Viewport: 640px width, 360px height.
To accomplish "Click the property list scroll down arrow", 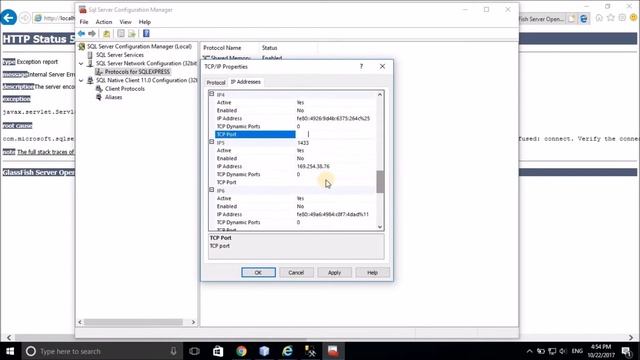I will click(380, 227).
